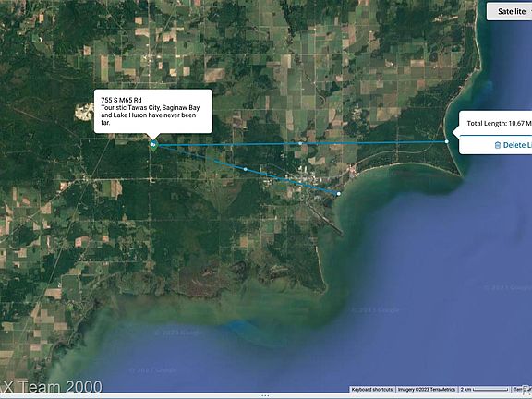Click the green property pin at 755 S M65 Rd

tap(153, 146)
